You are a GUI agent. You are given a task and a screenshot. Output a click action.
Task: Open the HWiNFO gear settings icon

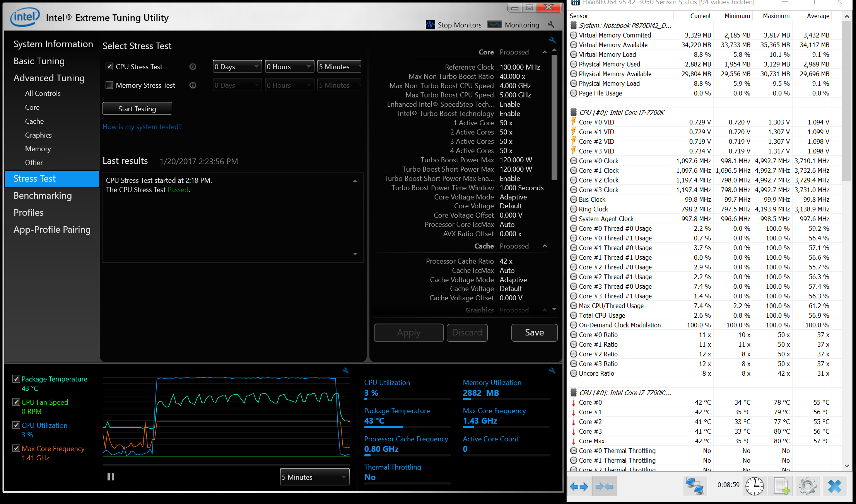pyautogui.click(x=807, y=486)
